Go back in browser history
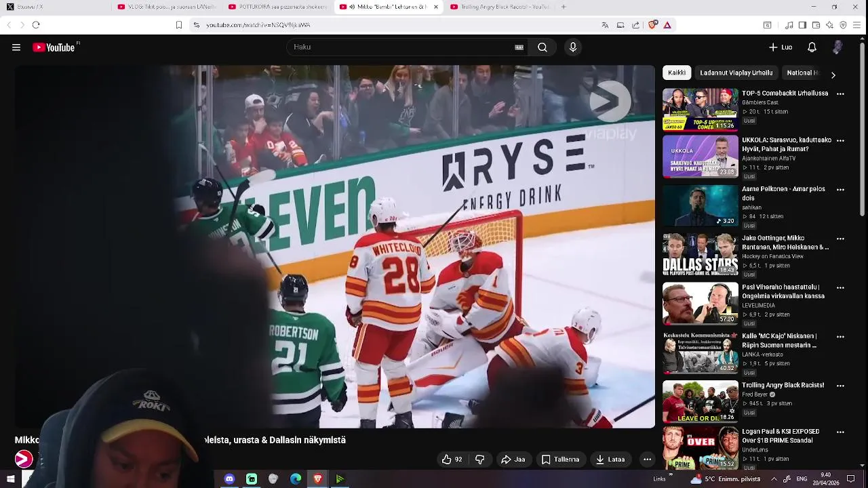Screen dimensions: 868x488 point(9,25)
